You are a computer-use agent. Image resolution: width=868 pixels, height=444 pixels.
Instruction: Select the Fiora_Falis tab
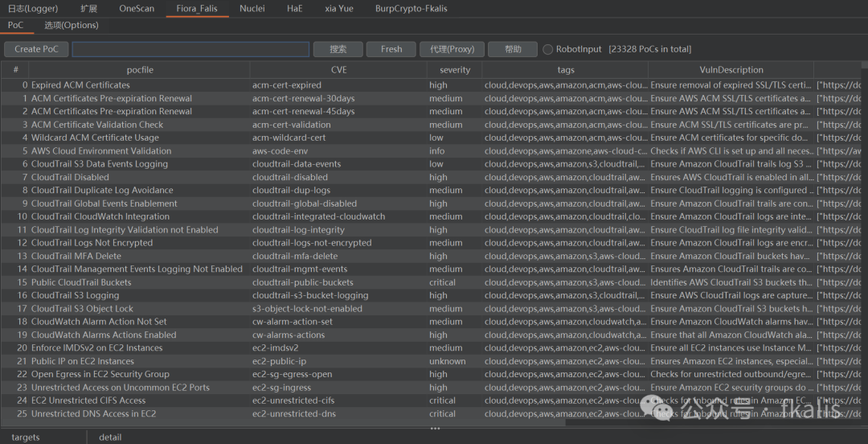coord(197,8)
